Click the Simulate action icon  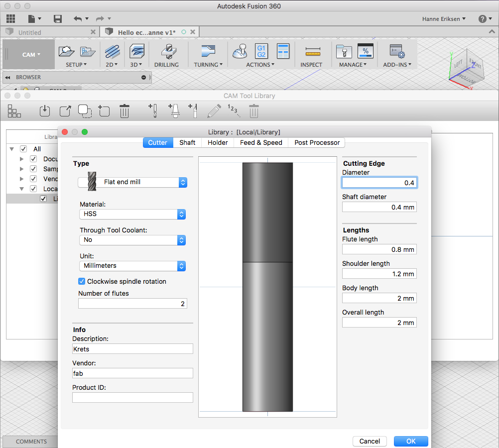pyautogui.click(x=240, y=51)
